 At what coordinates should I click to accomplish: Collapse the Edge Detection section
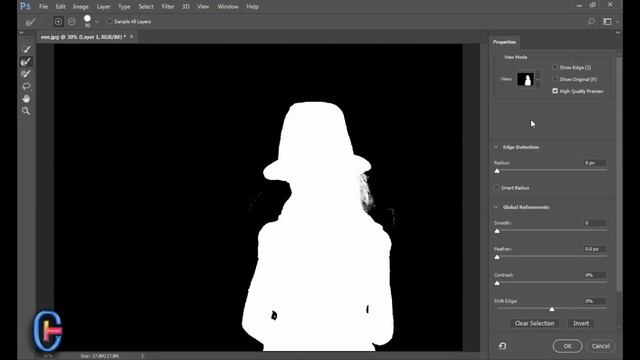click(496, 147)
